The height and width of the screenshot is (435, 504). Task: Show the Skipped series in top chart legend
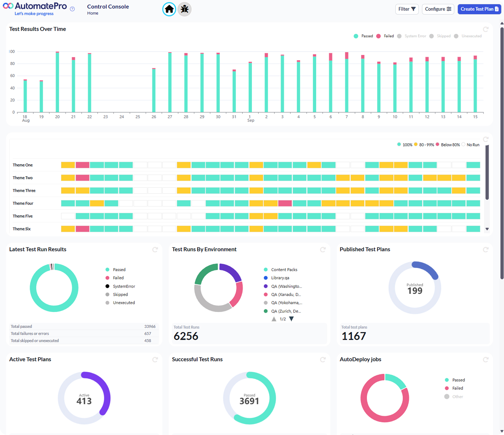[x=440, y=36]
